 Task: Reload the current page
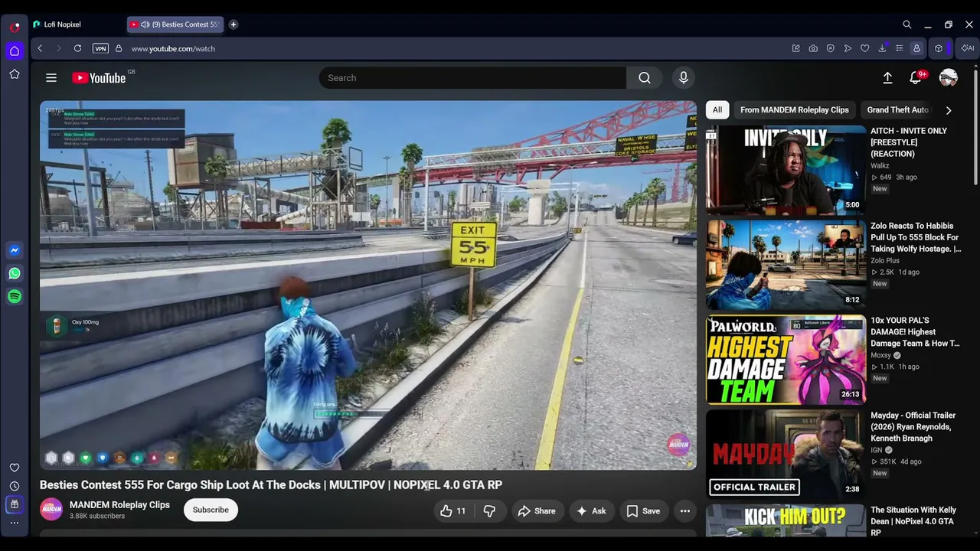(77, 48)
